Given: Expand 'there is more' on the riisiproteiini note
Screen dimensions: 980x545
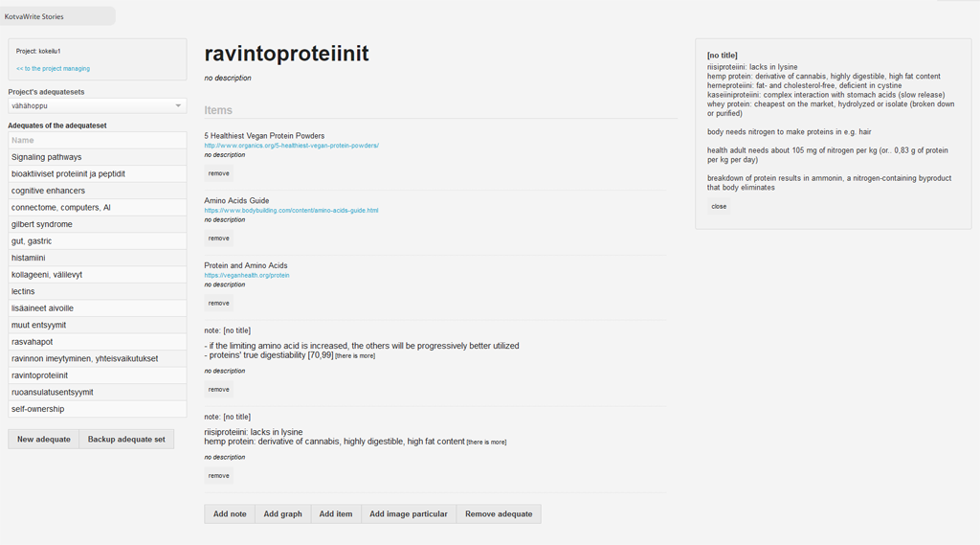Looking at the screenshot, I should [x=486, y=443].
